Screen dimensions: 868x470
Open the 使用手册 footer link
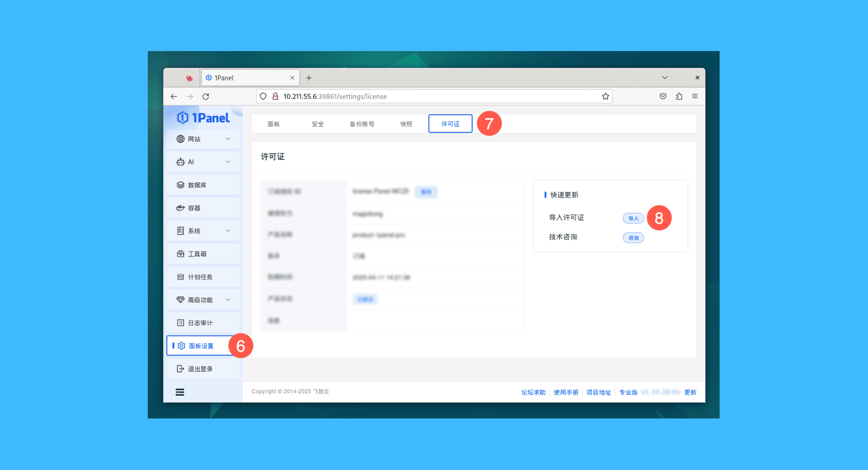(x=566, y=392)
